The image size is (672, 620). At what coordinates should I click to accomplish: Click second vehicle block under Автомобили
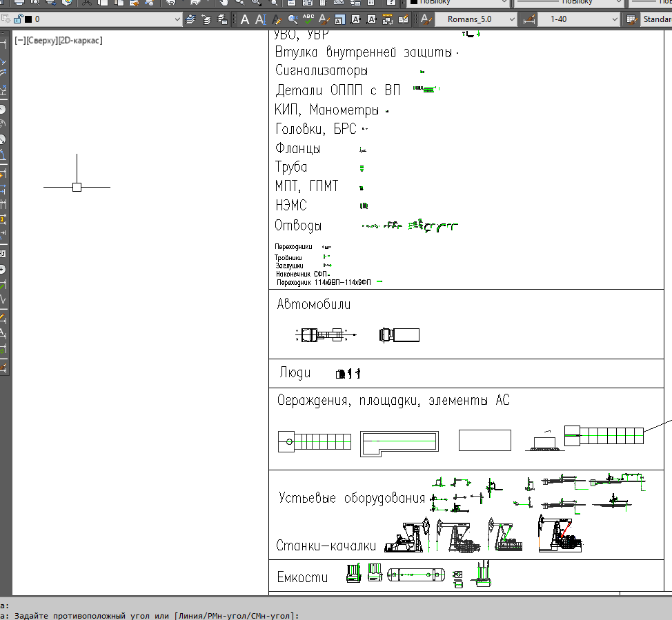click(399, 334)
